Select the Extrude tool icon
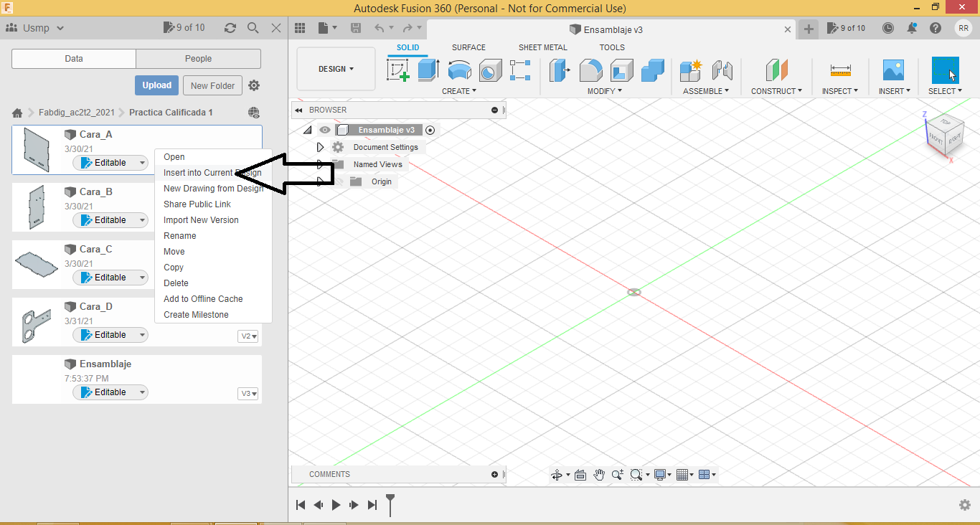 click(x=428, y=70)
